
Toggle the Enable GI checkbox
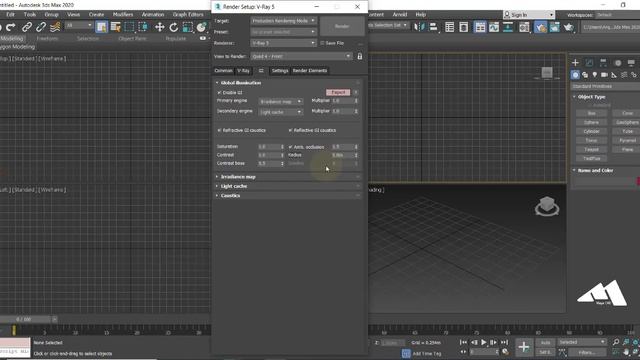[219, 93]
